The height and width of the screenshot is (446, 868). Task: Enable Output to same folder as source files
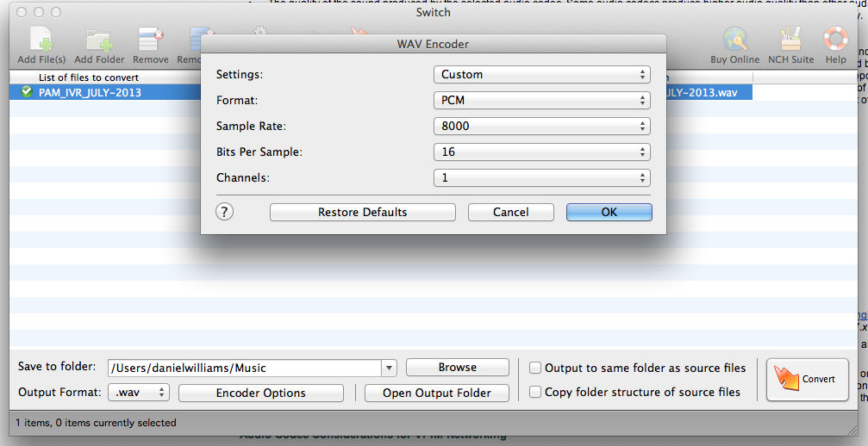point(534,368)
